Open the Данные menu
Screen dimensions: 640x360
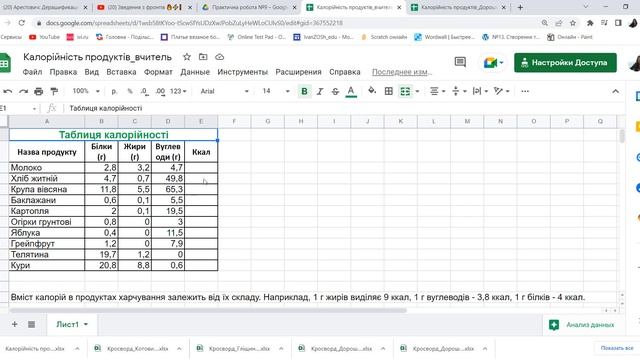195,72
